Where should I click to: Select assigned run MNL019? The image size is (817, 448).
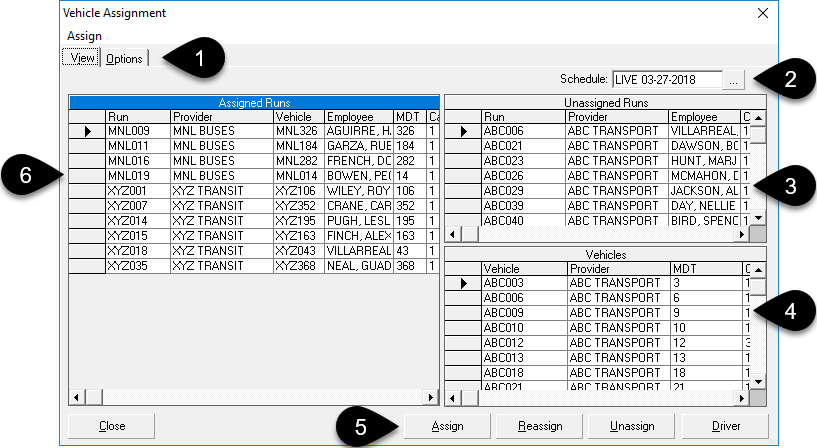(138, 176)
